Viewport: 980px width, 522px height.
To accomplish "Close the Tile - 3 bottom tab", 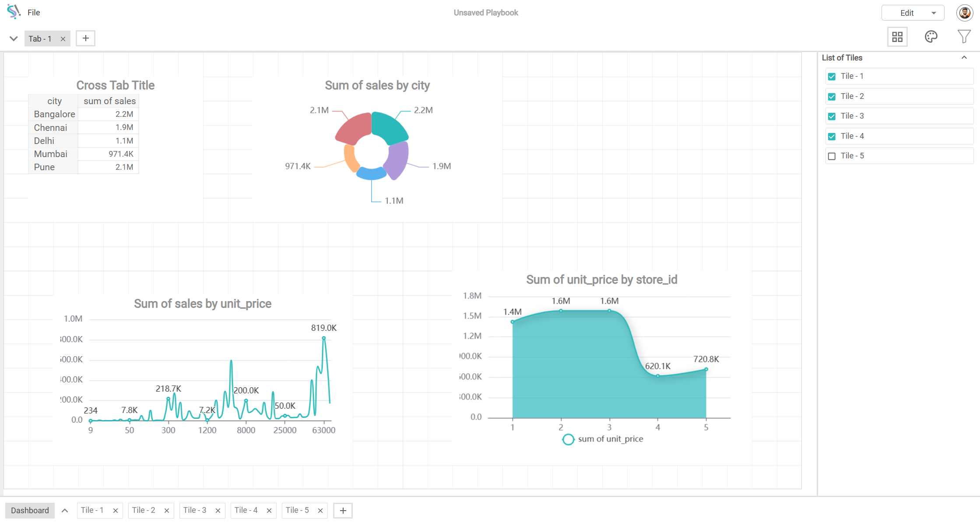I will click(218, 511).
